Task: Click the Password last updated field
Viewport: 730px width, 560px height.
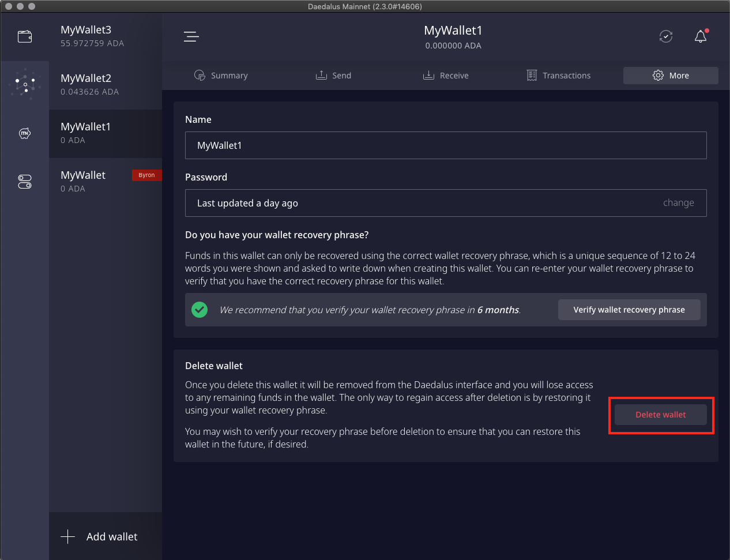Action: pos(446,203)
